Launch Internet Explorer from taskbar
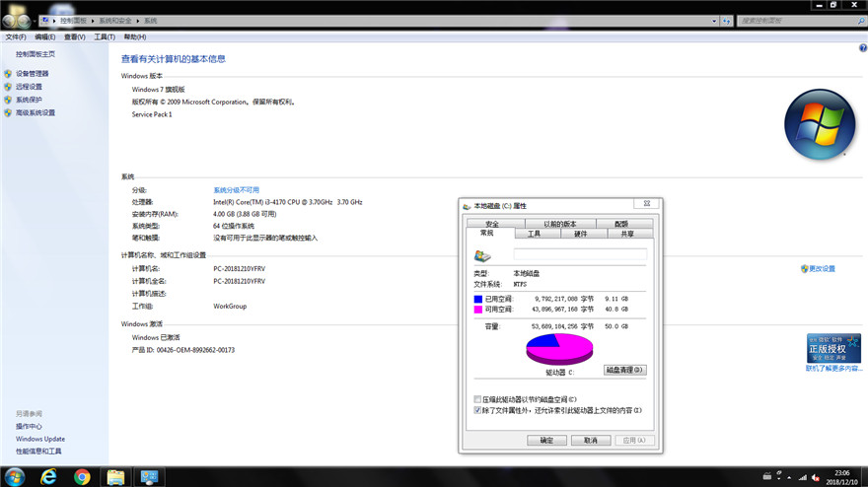The width and height of the screenshot is (868, 487). (48, 476)
